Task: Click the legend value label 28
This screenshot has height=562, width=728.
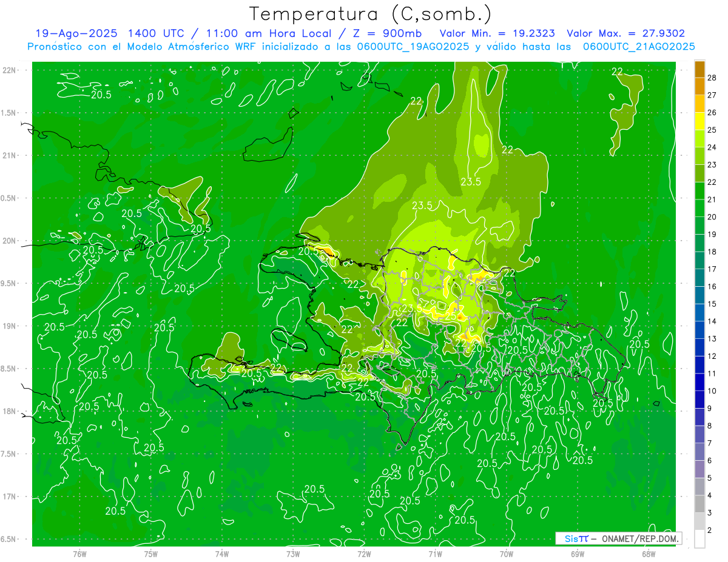Action: (712, 78)
